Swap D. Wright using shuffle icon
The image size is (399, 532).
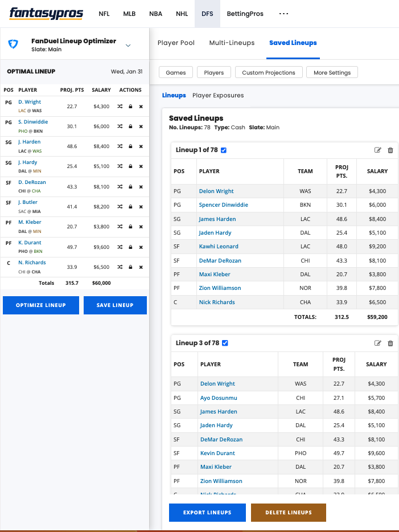[120, 107]
